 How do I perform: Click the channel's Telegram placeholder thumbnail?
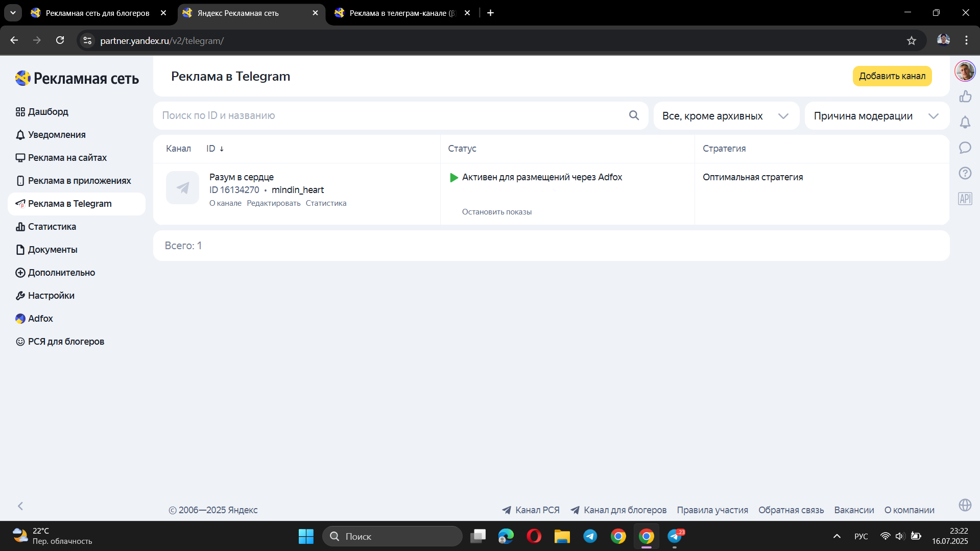tap(182, 187)
